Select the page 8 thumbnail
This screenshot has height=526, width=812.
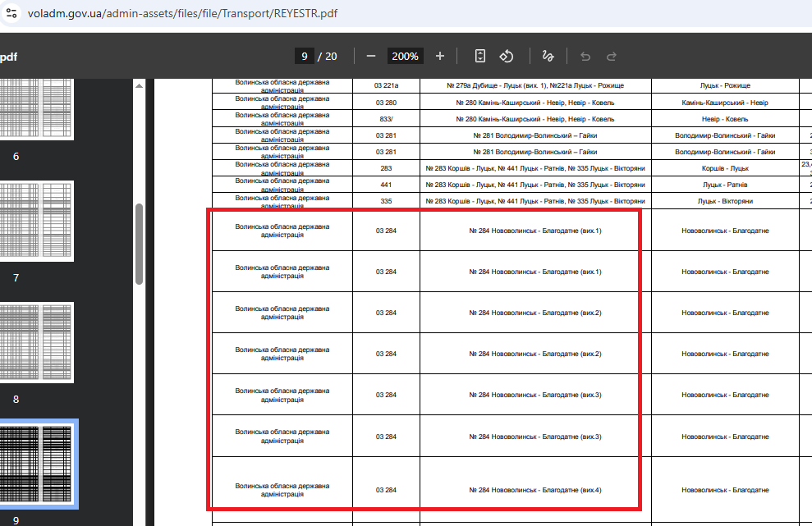(37, 342)
